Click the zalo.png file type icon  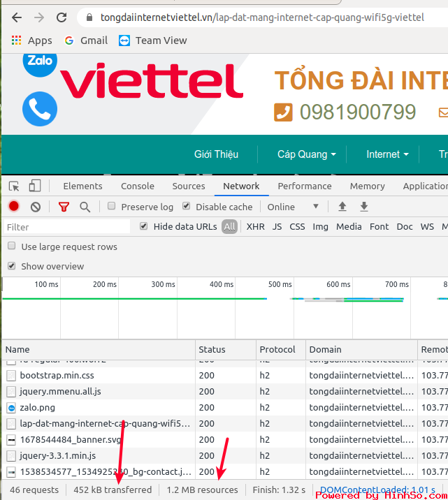tap(11, 408)
